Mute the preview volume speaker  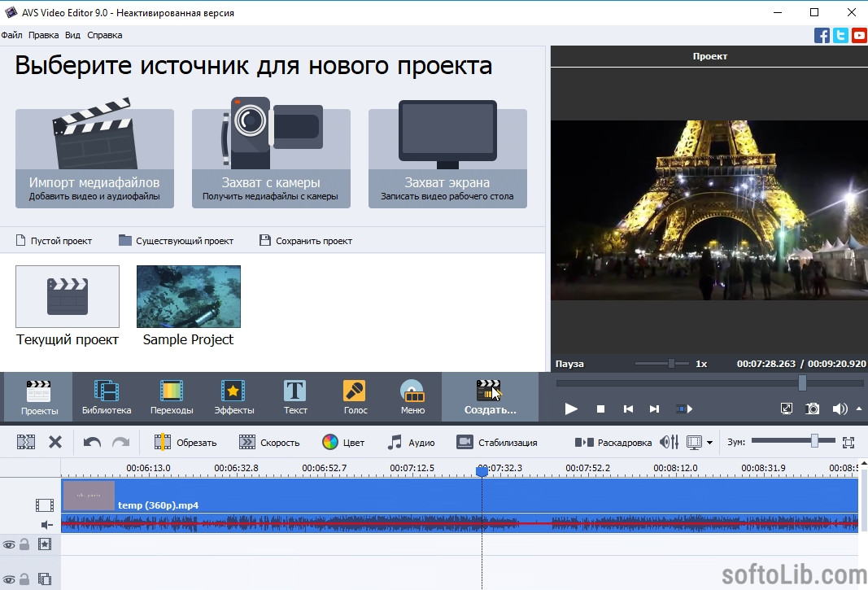point(840,409)
